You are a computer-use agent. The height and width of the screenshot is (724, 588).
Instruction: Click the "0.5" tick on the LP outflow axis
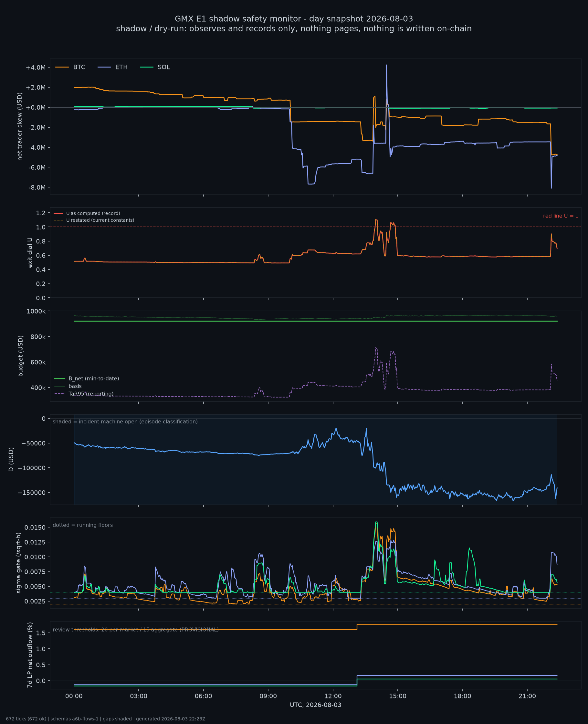[x=41, y=665]
